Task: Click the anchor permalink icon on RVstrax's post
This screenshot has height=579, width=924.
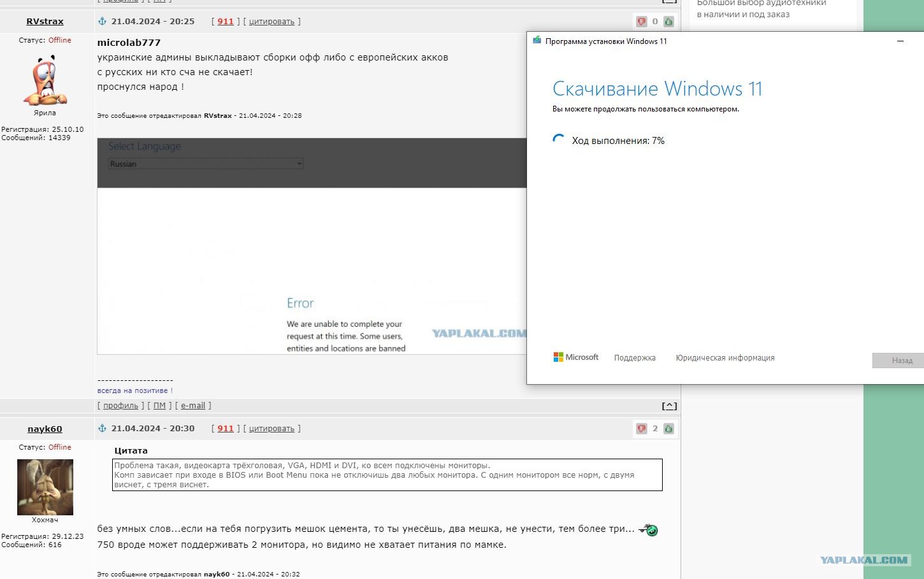Action: click(x=102, y=21)
